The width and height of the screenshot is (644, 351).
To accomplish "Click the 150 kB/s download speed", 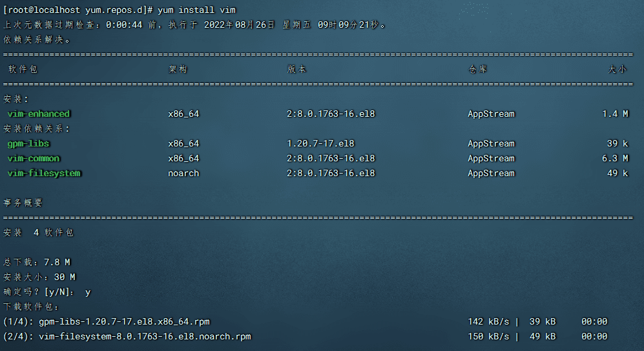I will coord(488,337).
